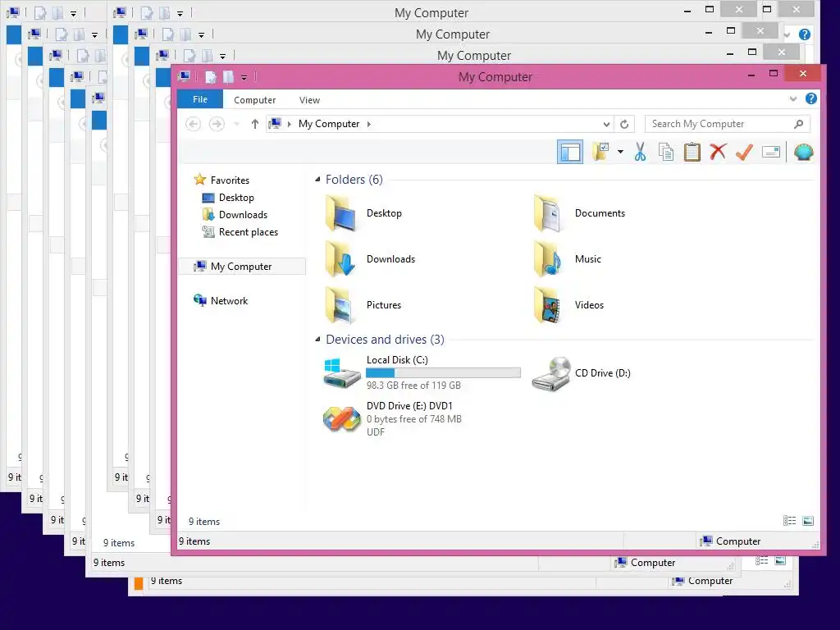Expand the root arrow before My Computer breadcrumb
The image size is (840, 630).
290,125
